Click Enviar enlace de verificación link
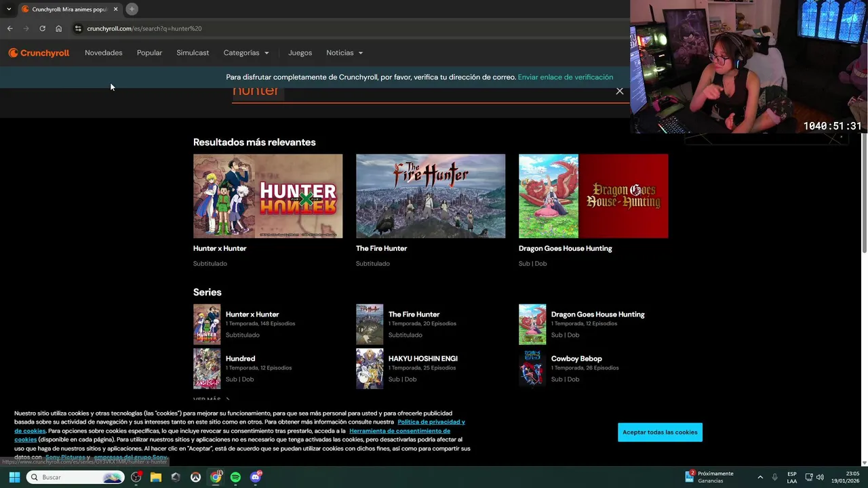 [566, 77]
